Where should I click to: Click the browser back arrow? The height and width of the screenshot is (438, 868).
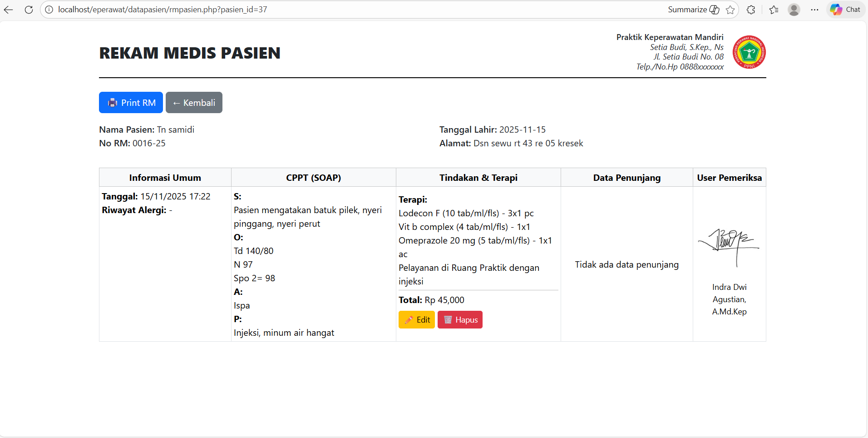tap(8, 10)
